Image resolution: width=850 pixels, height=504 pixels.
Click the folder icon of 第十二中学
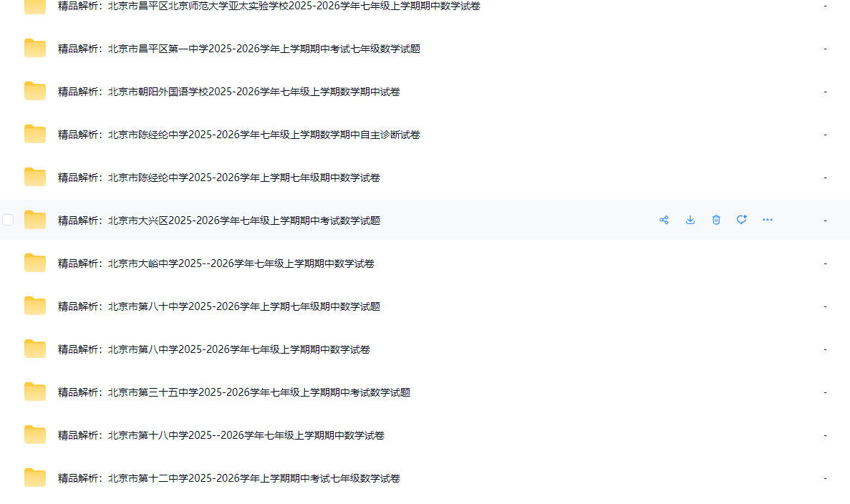pos(35,478)
